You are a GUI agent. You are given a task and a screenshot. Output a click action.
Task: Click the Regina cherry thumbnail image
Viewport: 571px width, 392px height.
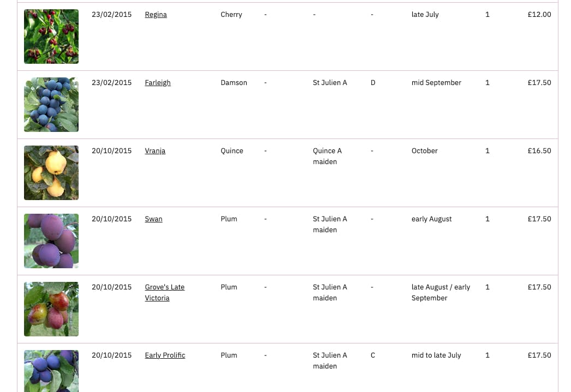point(51,37)
